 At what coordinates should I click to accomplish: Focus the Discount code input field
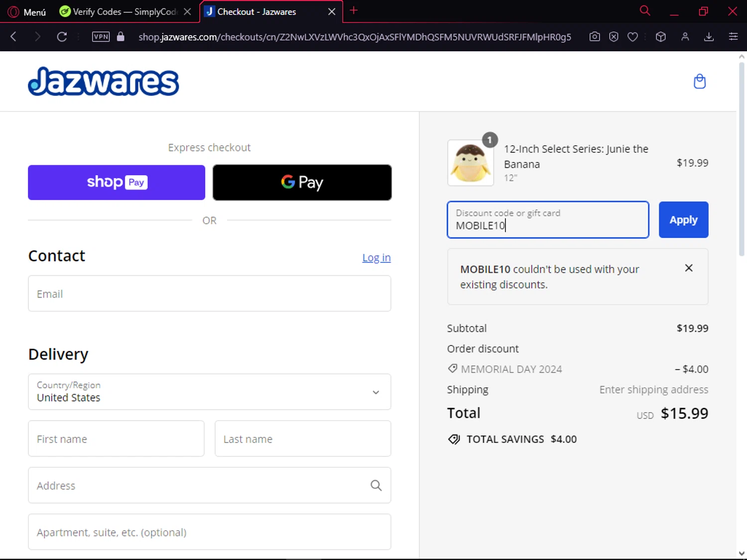click(x=548, y=220)
